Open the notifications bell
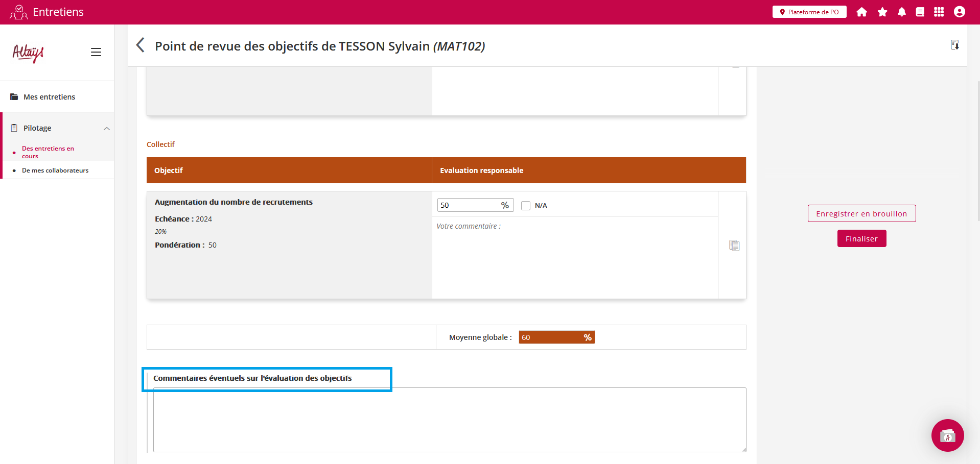The image size is (980, 464). pos(901,12)
